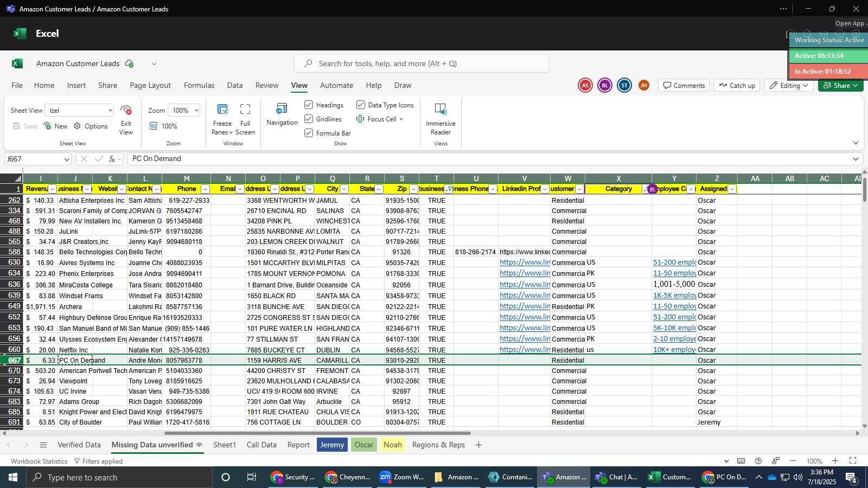
Task: Toggle the Gridlines checkbox
Action: pyautogui.click(x=309, y=119)
